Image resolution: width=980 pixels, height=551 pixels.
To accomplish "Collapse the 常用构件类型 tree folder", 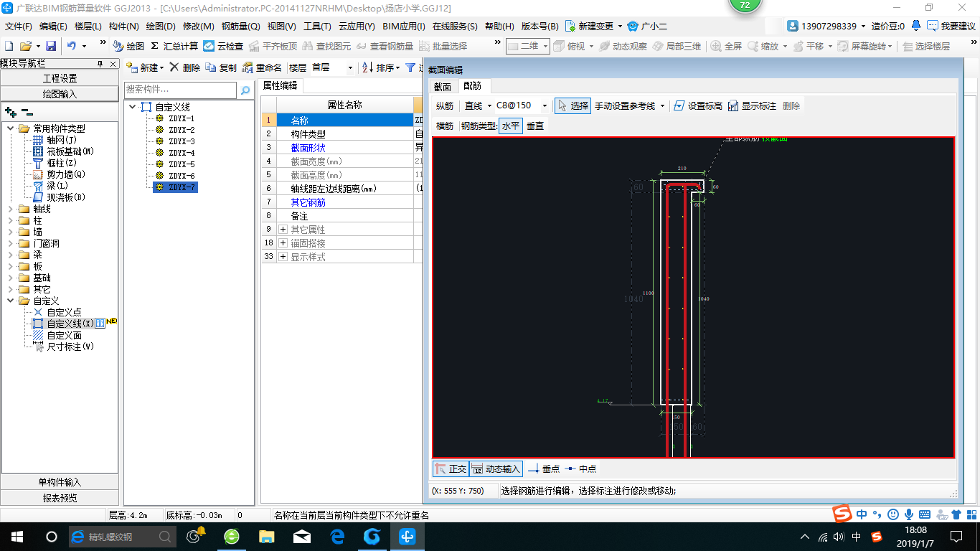I will click(11, 128).
